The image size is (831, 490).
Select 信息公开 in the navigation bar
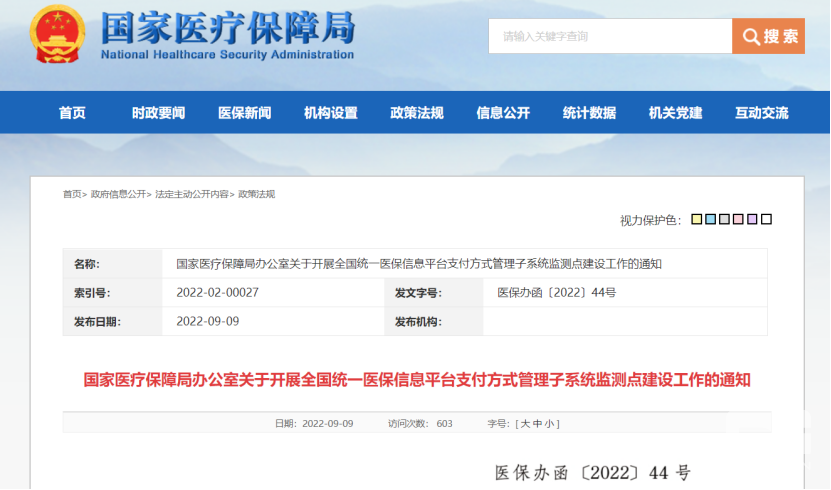(x=503, y=113)
